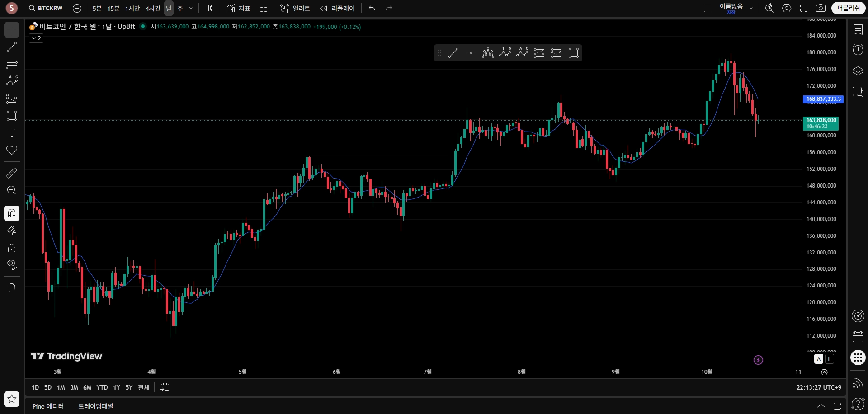Open the 지표 indicators dialog
The image size is (868, 414).
[238, 8]
